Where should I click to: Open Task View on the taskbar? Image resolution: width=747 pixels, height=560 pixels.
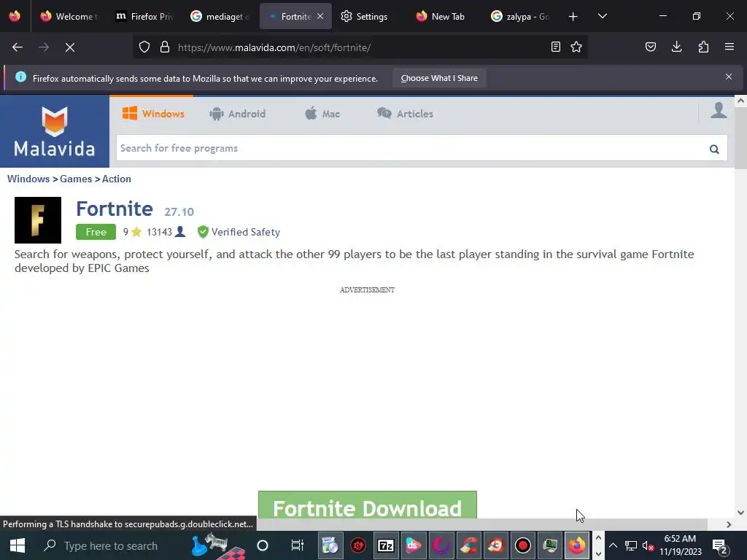click(x=298, y=545)
